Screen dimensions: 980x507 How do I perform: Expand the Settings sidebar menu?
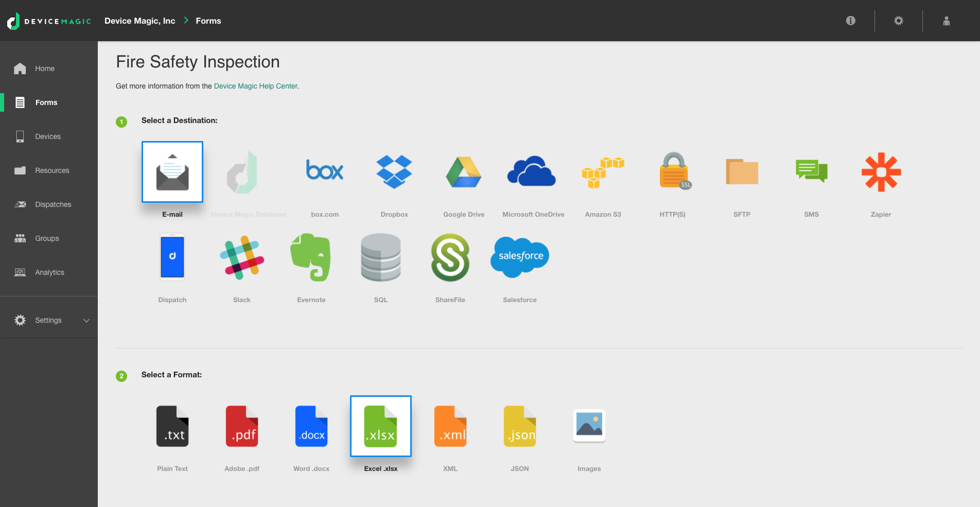49,320
